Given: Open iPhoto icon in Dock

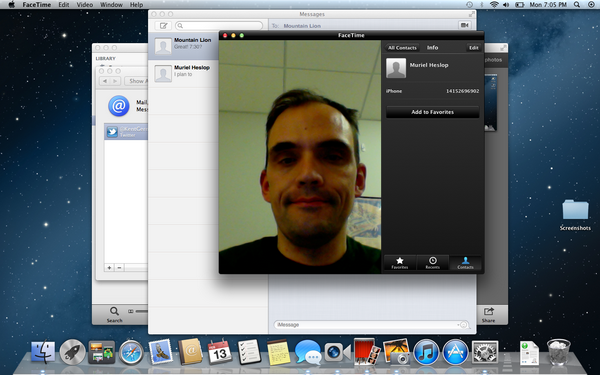Looking at the screenshot, I should point(396,351).
